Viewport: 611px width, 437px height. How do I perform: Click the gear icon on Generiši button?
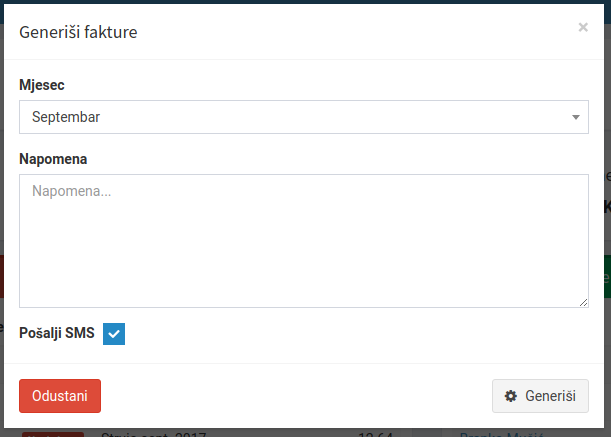[510, 396]
